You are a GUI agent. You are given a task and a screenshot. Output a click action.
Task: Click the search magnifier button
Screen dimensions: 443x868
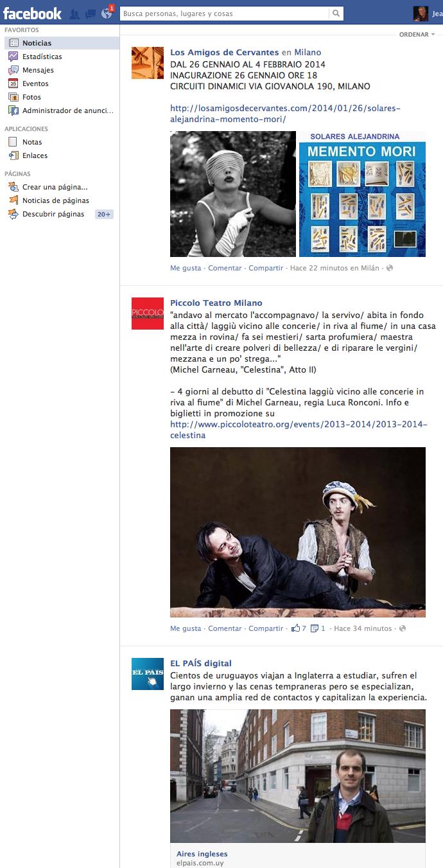point(336,13)
